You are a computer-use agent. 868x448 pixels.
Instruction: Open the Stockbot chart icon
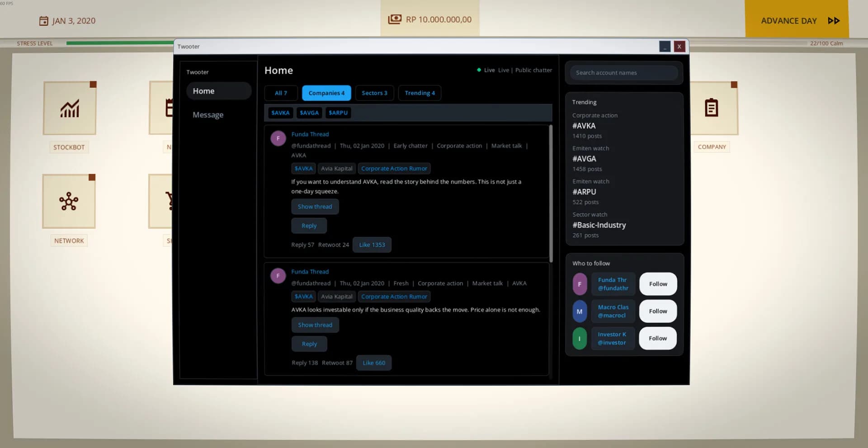(70, 108)
